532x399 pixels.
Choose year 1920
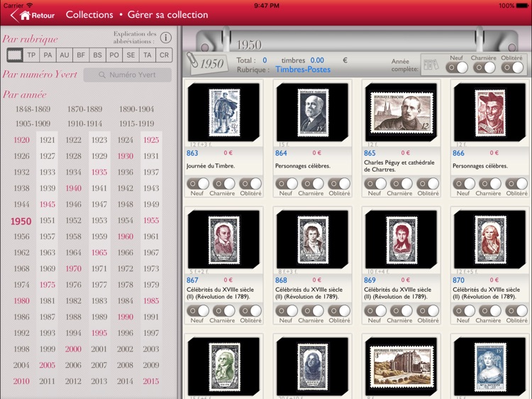[x=21, y=140]
